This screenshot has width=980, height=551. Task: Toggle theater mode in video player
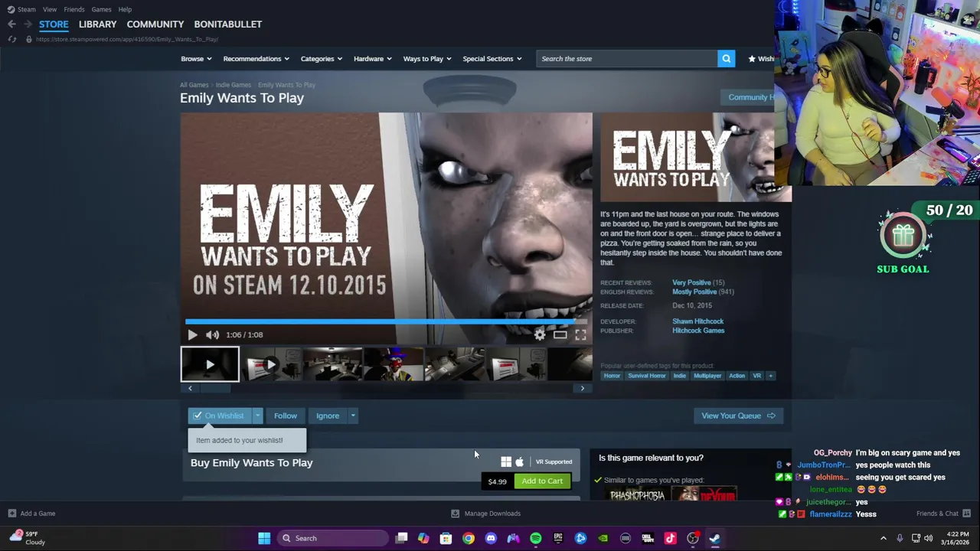[x=560, y=334]
